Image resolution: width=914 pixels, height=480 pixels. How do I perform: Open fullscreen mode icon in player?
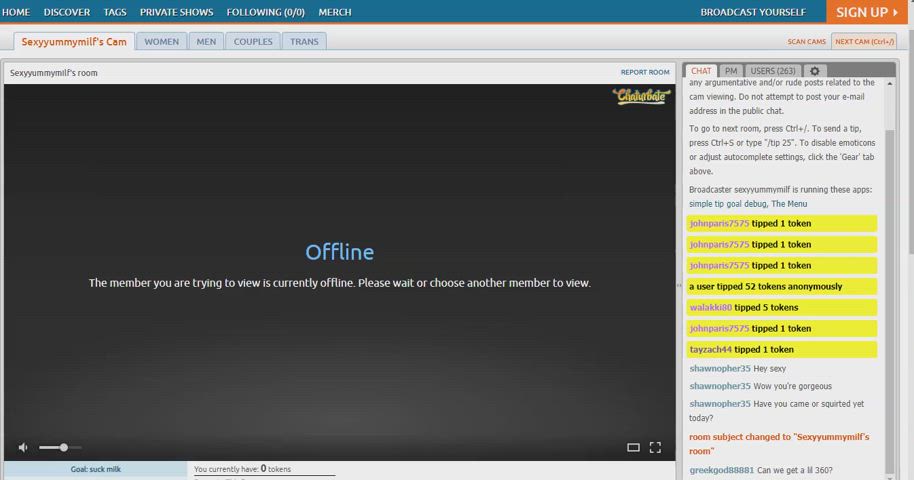655,447
